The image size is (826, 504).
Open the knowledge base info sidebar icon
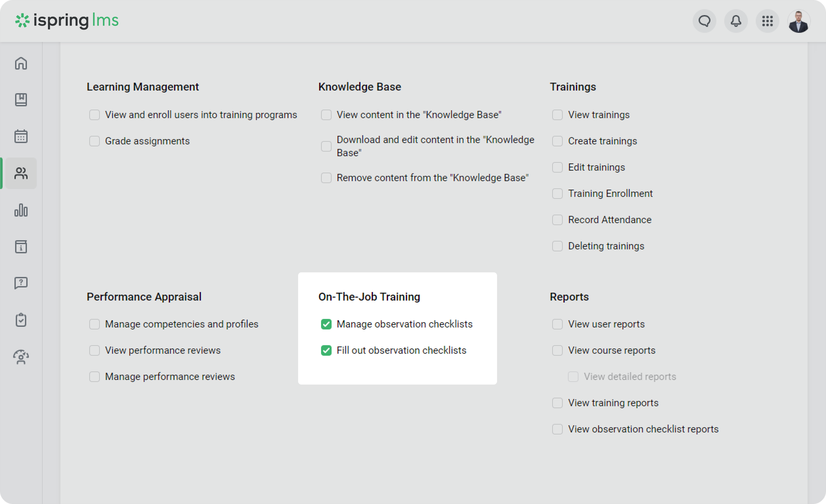pos(21,247)
